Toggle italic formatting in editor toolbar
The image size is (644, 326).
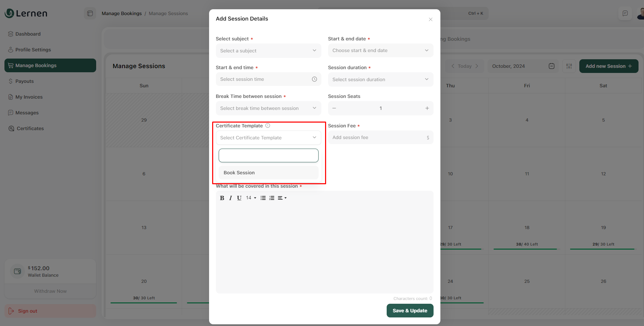coord(231,198)
